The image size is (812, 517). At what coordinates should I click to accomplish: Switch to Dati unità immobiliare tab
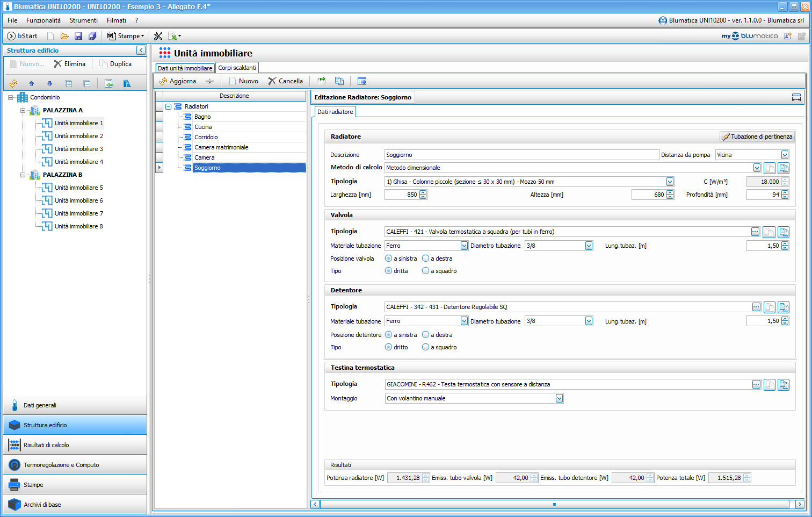coord(185,68)
